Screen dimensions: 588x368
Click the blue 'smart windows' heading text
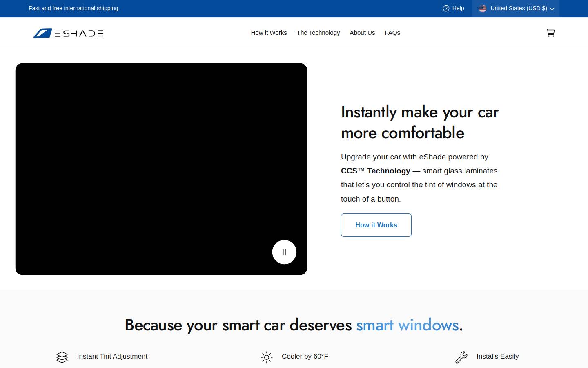(x=408, y=325)
